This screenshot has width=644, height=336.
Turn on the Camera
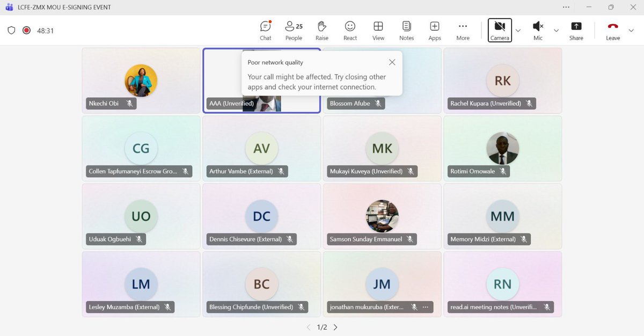(x=500, y=31)
